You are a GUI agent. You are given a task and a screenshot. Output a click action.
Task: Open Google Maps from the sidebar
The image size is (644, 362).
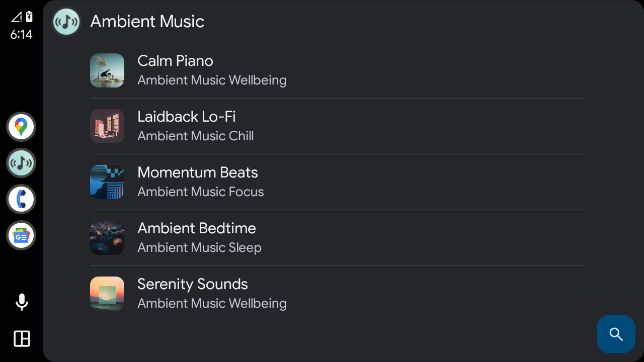[x=21, y=127]
